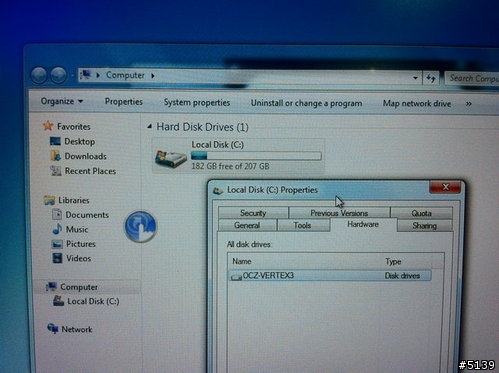The height and width of the screenshot is (373, 499).
Task: Click the Refresh button beside address bar
Action: pyautogui.click(x=431, y=79)
